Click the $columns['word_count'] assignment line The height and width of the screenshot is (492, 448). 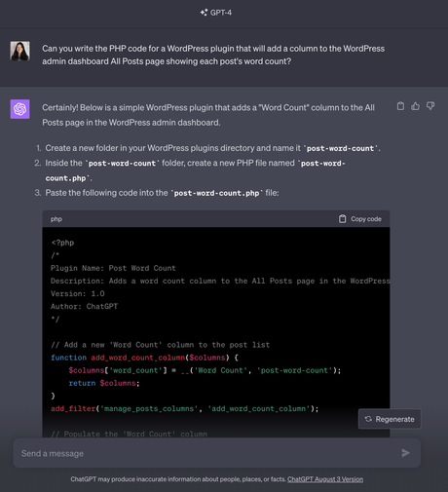click(205, 370)
